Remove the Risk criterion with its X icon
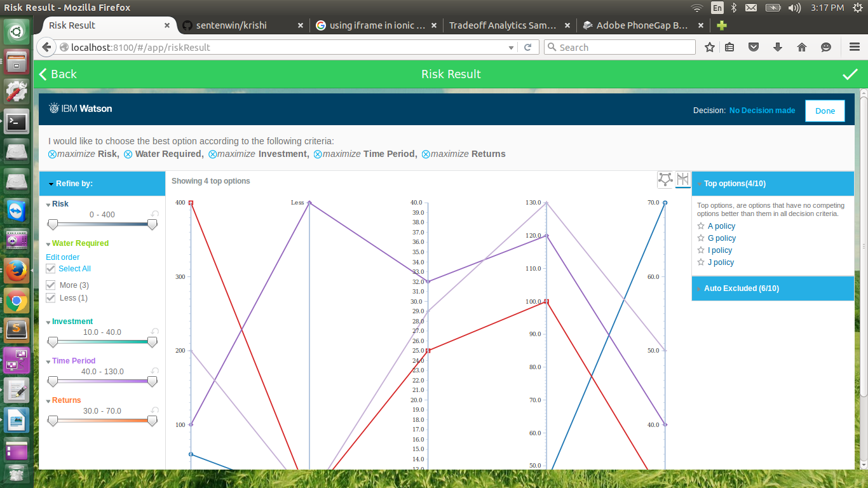This screenshot has width=868, height=488. coord(52,154)
